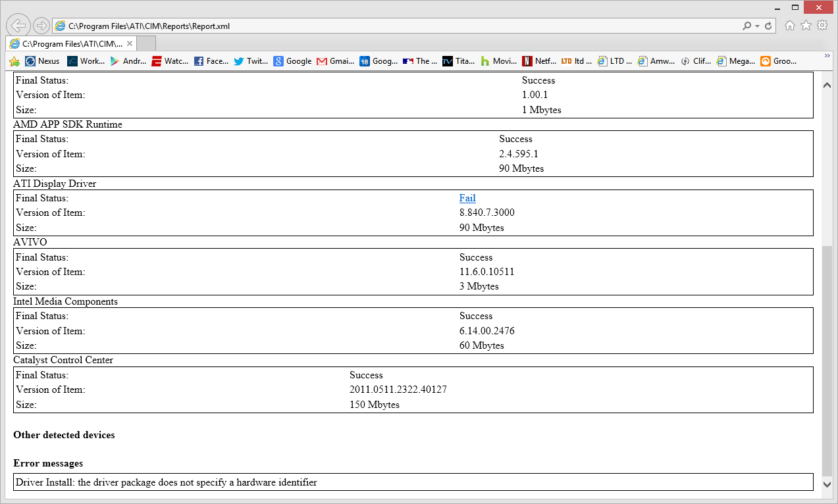838x504 pixels.
Task: Click Success status for AVIVO
Action: pyautogui.click(x=476, y=257)
